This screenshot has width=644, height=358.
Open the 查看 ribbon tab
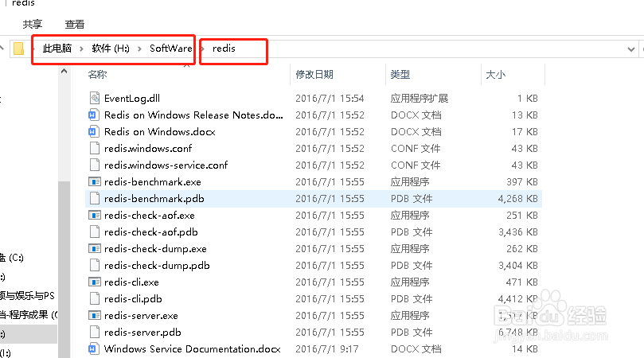[75, 24]
